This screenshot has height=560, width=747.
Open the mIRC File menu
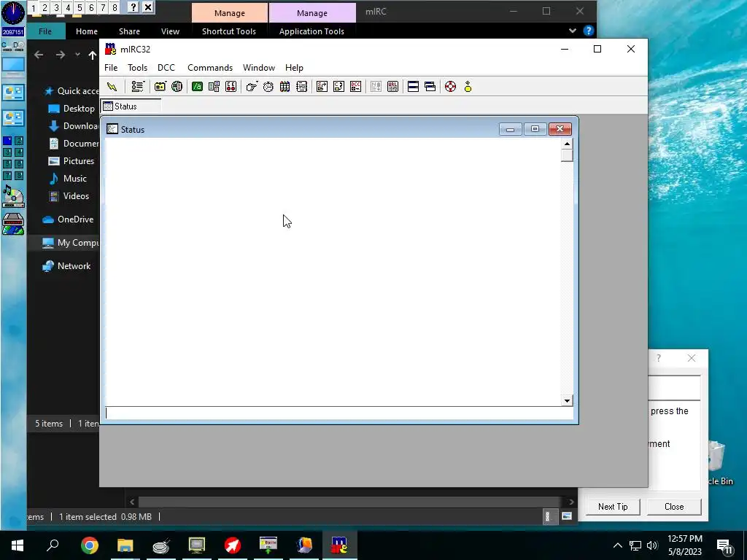(111, 68)
